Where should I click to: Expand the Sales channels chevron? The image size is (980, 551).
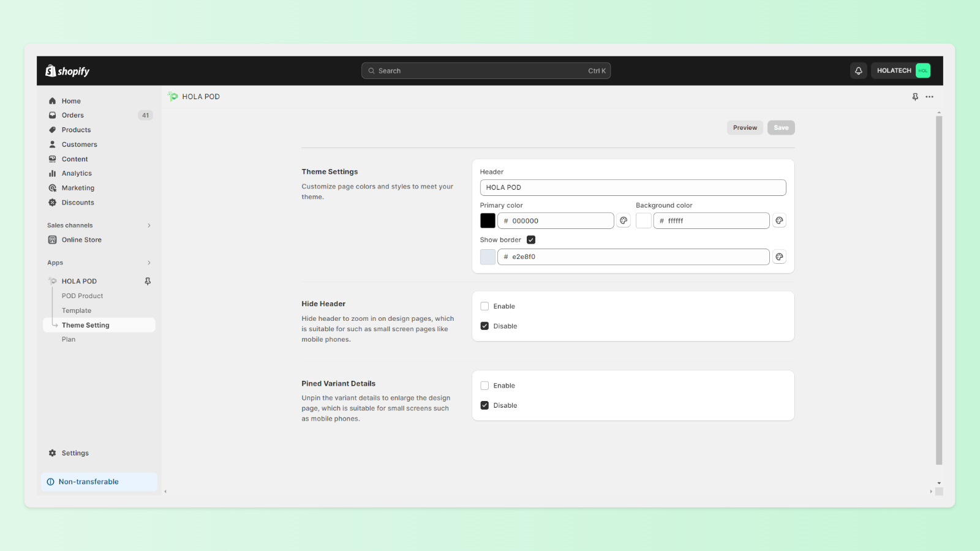tap(149, 225)
